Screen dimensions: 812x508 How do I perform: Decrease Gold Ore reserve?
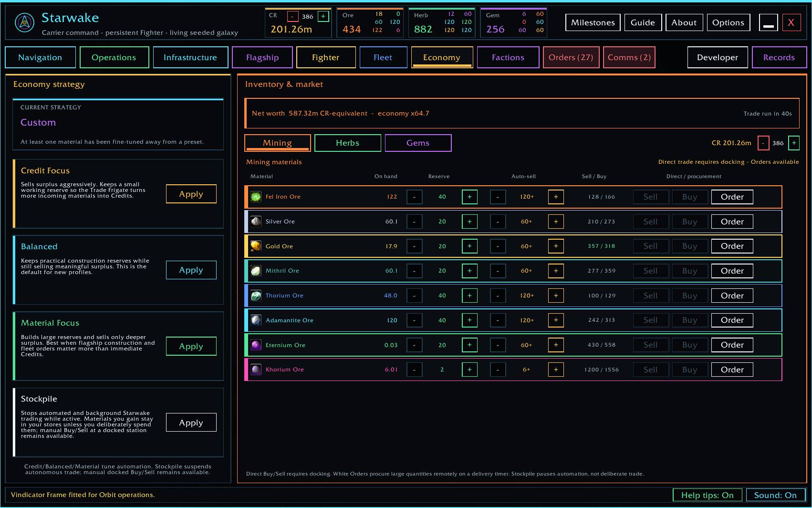coord(414,246)
